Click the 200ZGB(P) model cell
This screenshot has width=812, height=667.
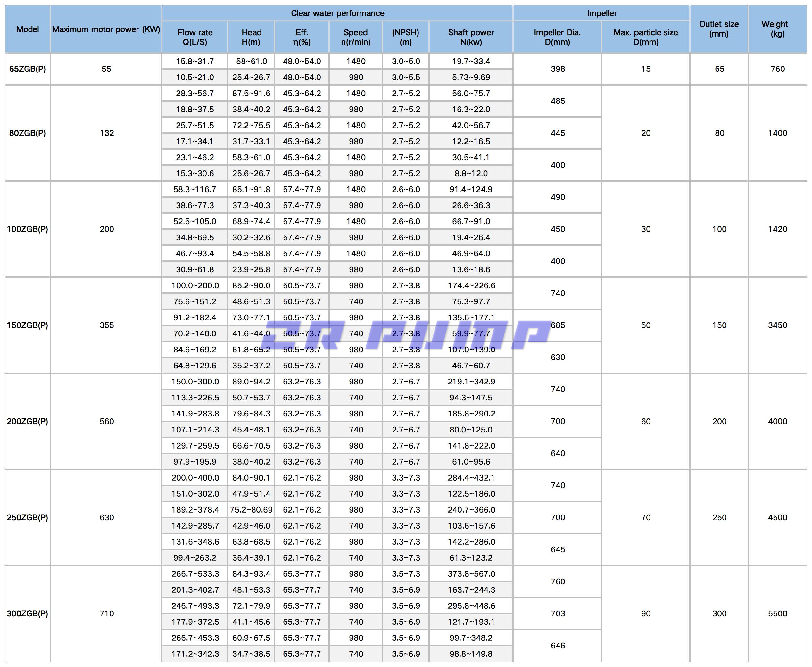tap(27, 421)
